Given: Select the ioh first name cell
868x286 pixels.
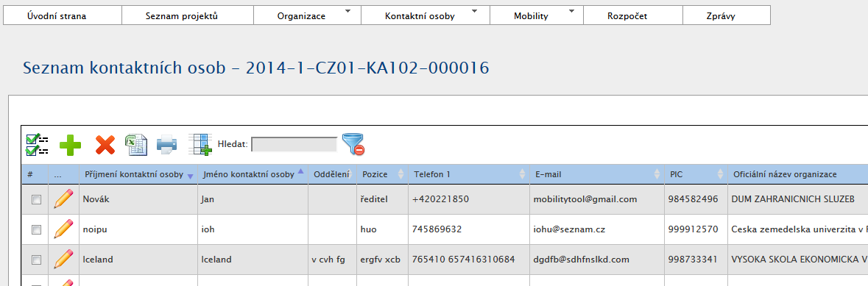Looking at the screenshot, I should click(253, 229).
